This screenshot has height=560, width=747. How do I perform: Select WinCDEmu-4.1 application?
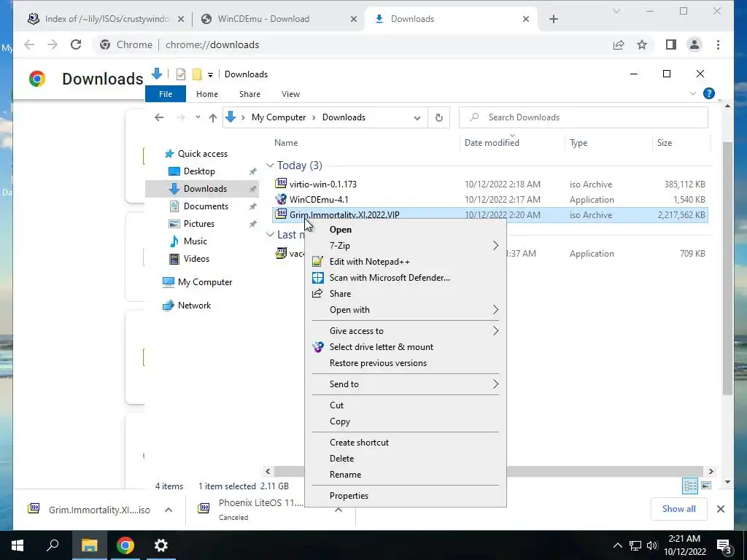click(318, 200)
